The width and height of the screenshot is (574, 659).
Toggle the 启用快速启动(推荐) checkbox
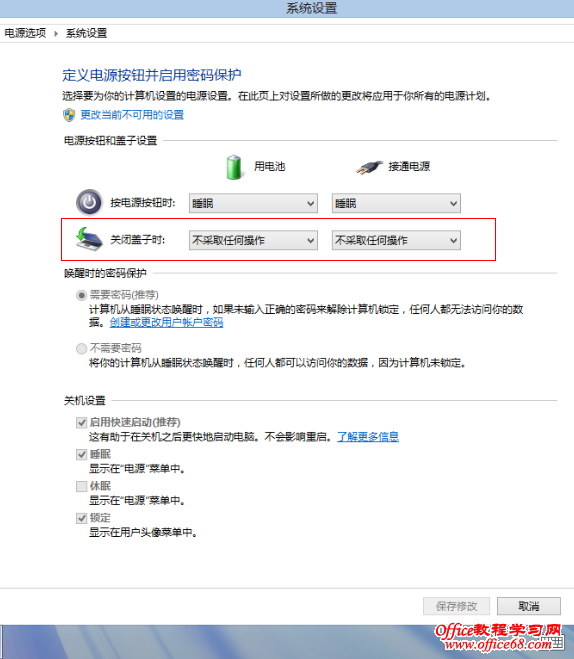(x=82, y=422)
